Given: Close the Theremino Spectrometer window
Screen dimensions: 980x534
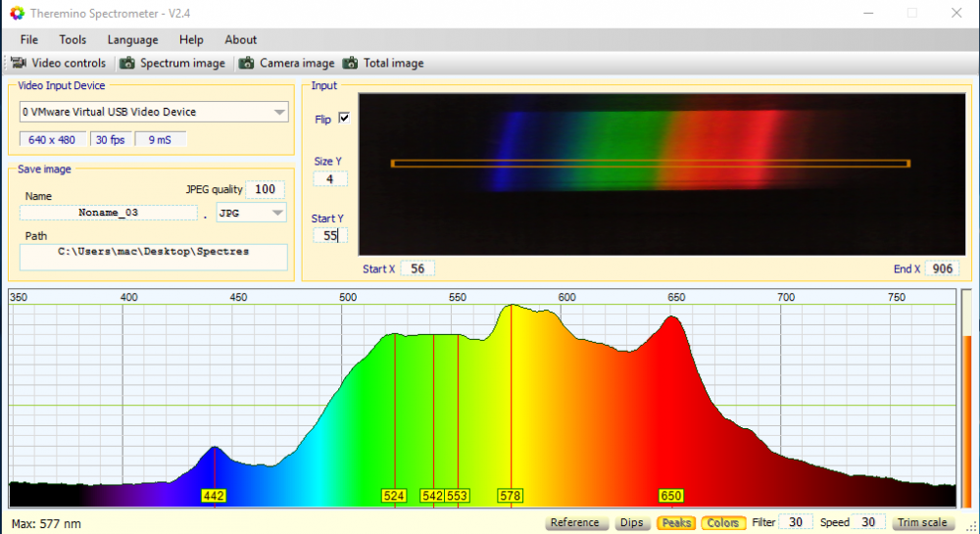Looking at the screenshot, I should 956,13.
